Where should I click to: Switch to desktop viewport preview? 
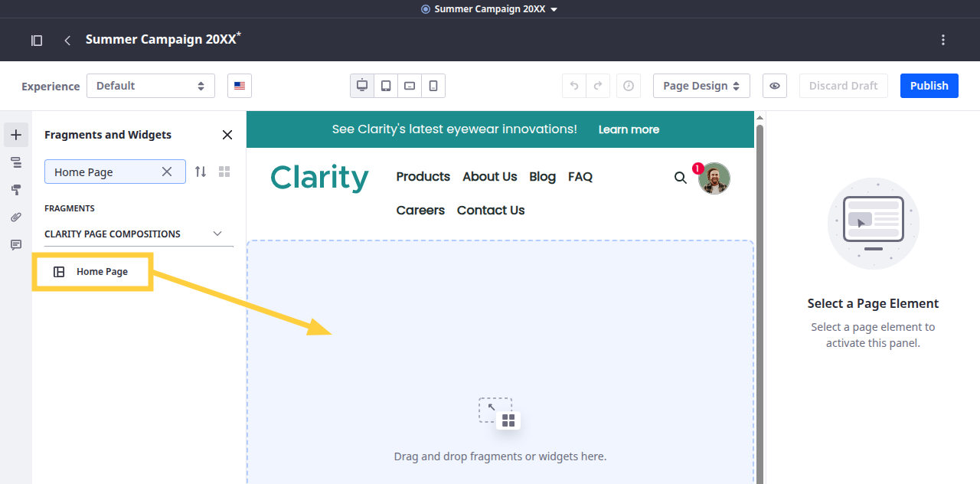[x=362, y=86]
